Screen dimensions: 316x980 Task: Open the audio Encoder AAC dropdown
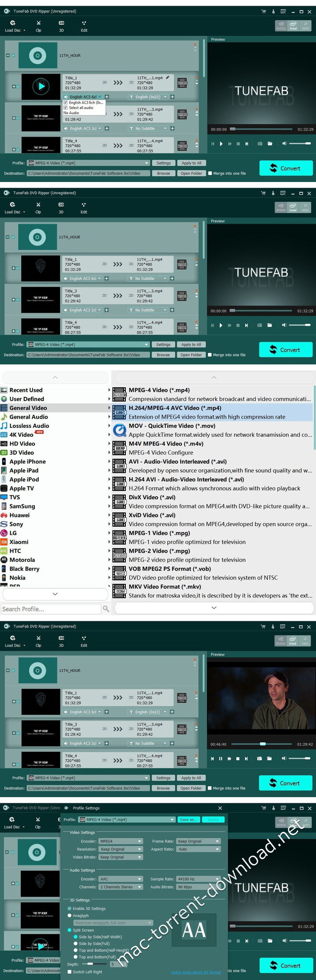(x=120, y=879)
